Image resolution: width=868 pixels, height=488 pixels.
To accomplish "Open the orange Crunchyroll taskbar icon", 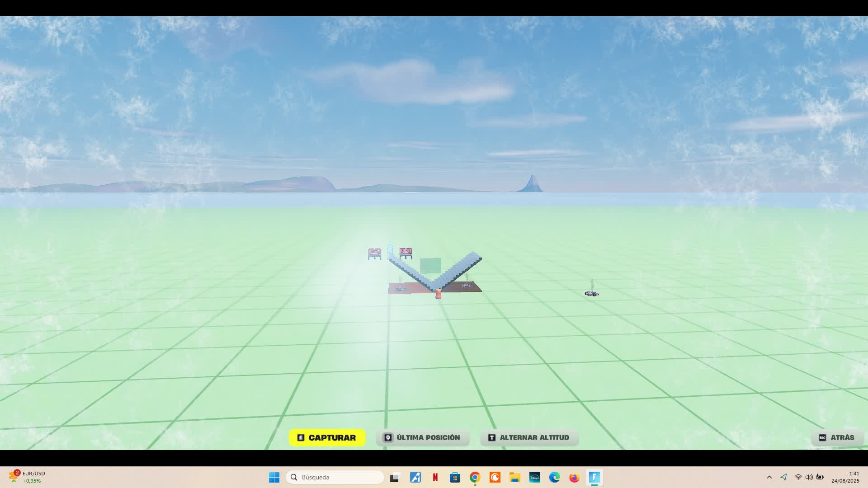I will (x=495, y=477).
